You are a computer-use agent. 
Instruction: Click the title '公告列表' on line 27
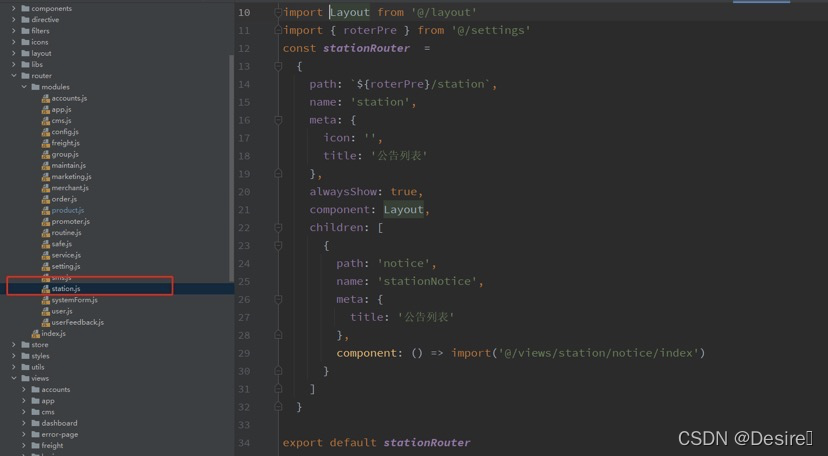coord(426,317)
